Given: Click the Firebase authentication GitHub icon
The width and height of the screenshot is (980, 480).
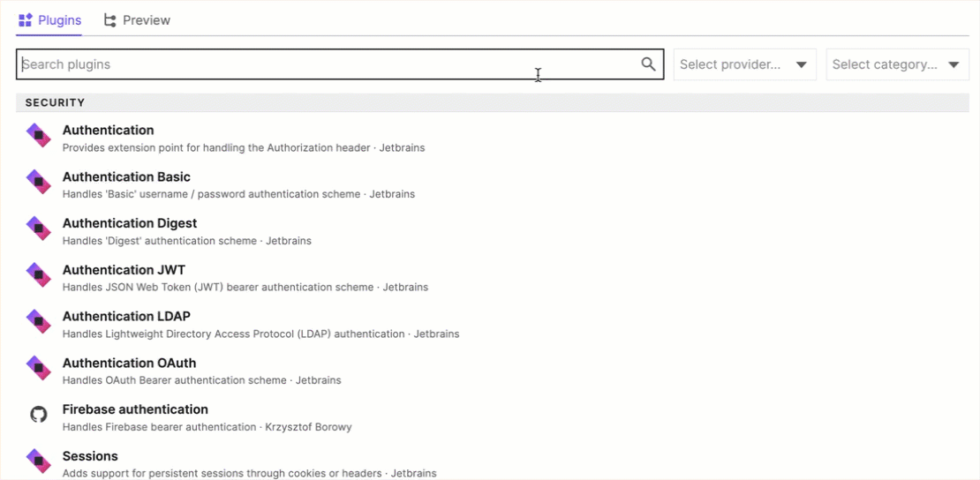Looking at the screenshot, I should [38, 414].
